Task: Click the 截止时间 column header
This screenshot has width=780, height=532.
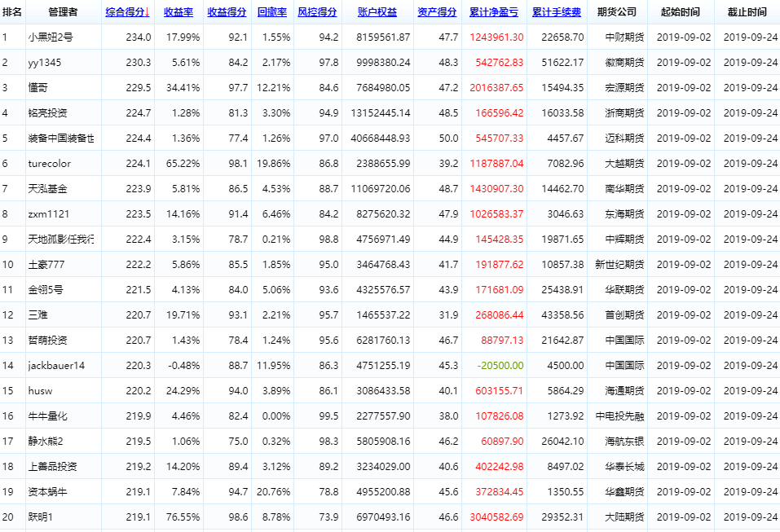Action: tap(747, 12)
